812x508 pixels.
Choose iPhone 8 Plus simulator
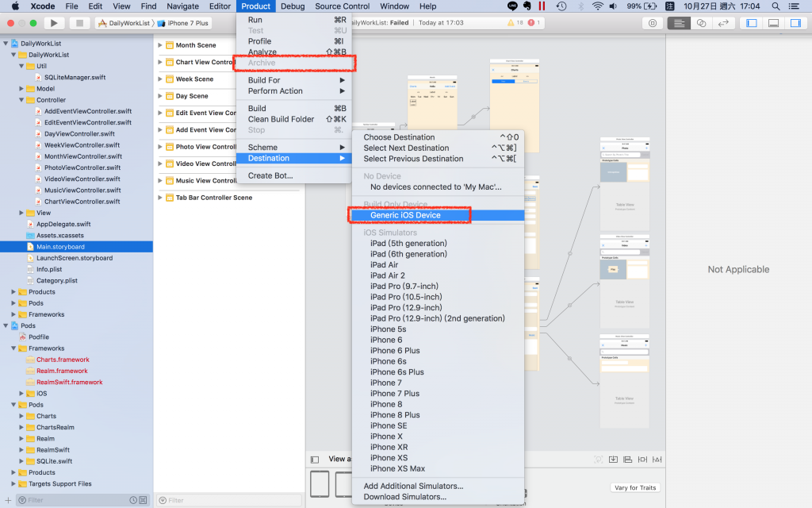pyautogui.click(x=438, y=414)
